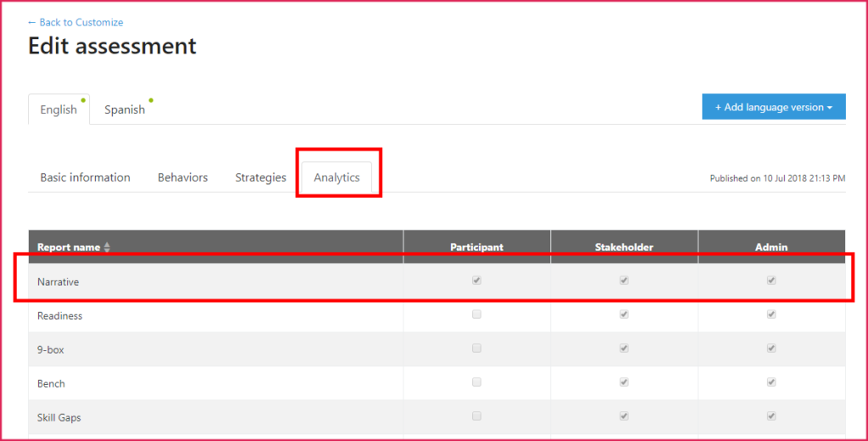Screen dimensions: 868x441
Task: Toggle Bench Admin checkbox
Action: coord(771,382)
